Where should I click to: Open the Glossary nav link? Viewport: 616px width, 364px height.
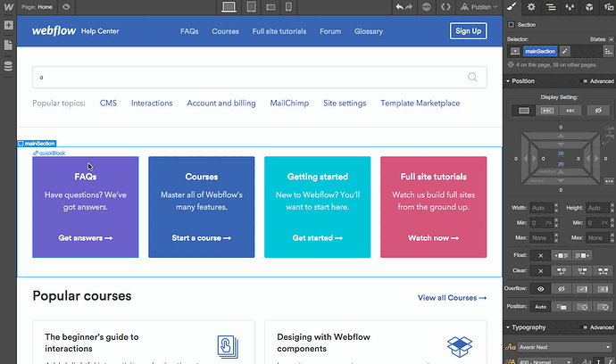click(369, 31)
